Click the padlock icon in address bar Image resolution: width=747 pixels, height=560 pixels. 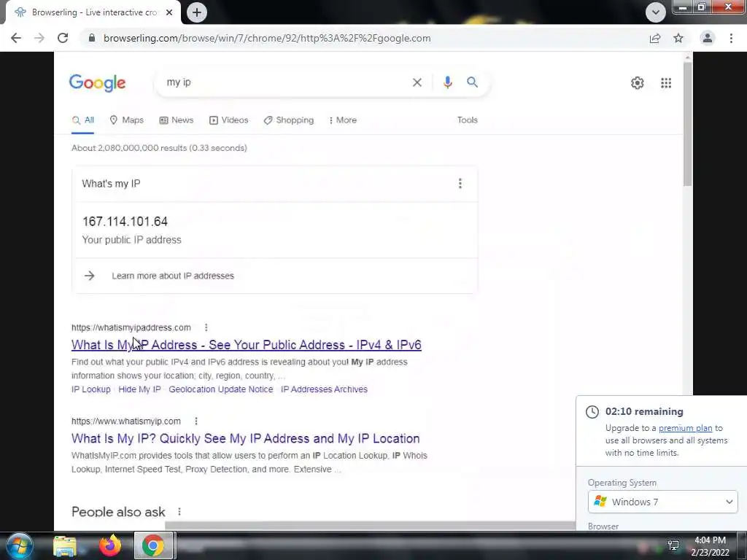coord(92,38)
